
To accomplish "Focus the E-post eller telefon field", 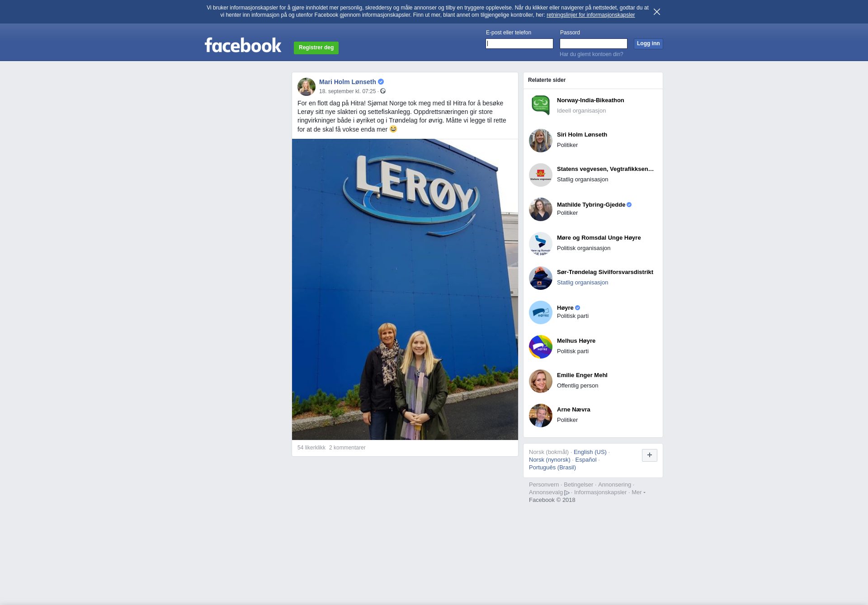I will point(519,43).
